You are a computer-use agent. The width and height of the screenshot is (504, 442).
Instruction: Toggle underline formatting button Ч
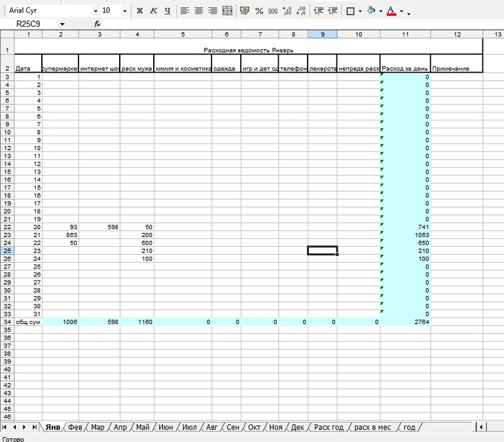[168, 11]
